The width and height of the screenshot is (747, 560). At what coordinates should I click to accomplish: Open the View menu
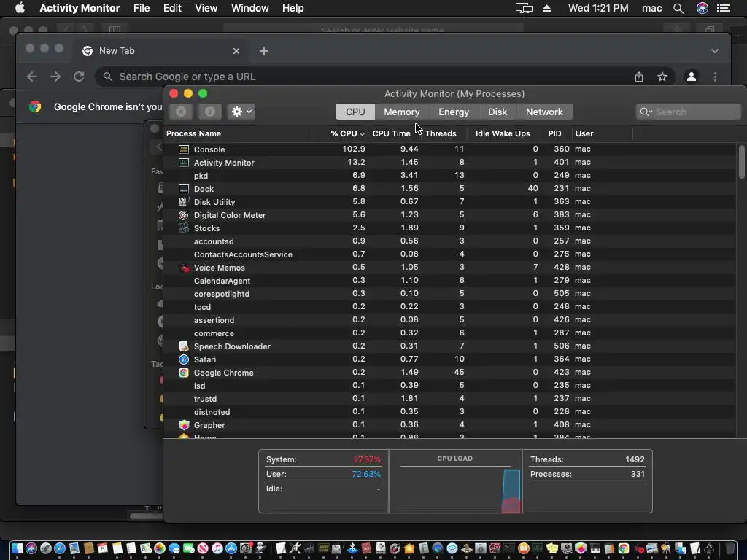click(206, 8)
